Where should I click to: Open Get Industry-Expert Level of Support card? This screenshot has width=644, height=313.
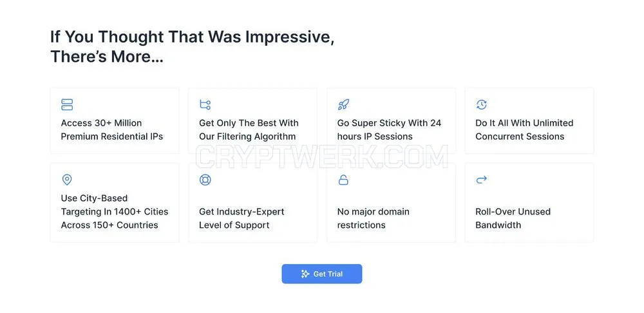point(252,202)
